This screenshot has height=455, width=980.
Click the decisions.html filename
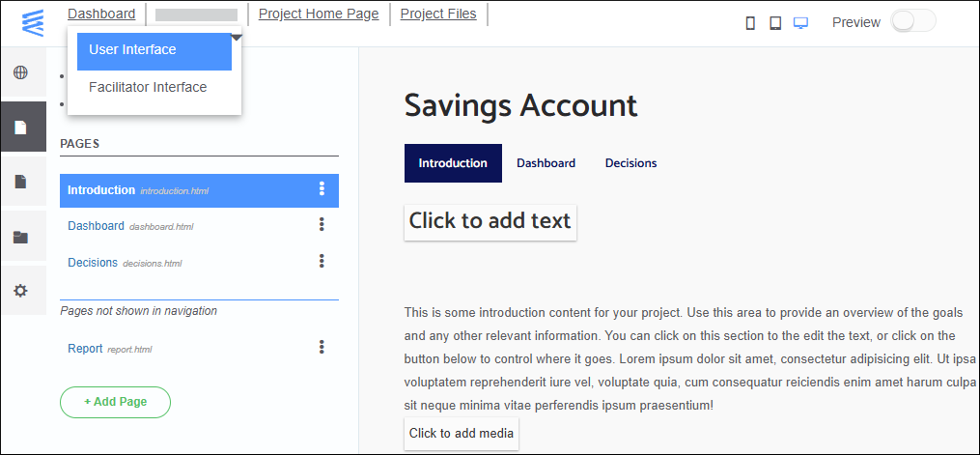[x=152, y=264]
